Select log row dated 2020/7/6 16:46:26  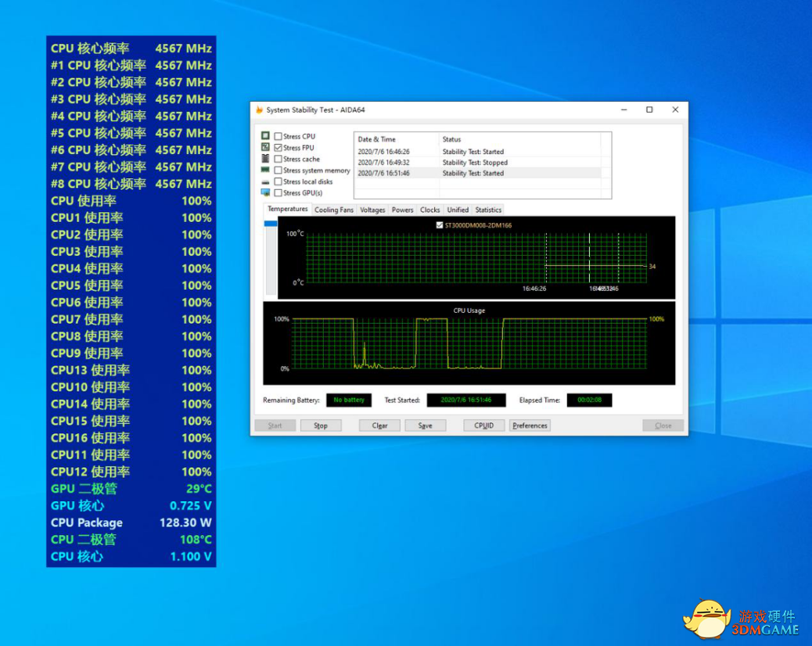pos(477,152)
